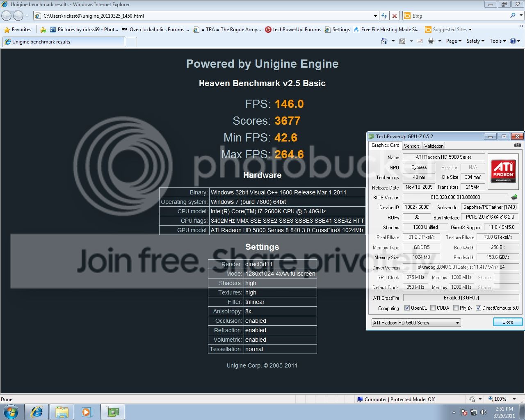Open techPowerUp! Forums favorite link
Screen dimensions: 525x420
[x=293, y=30]
